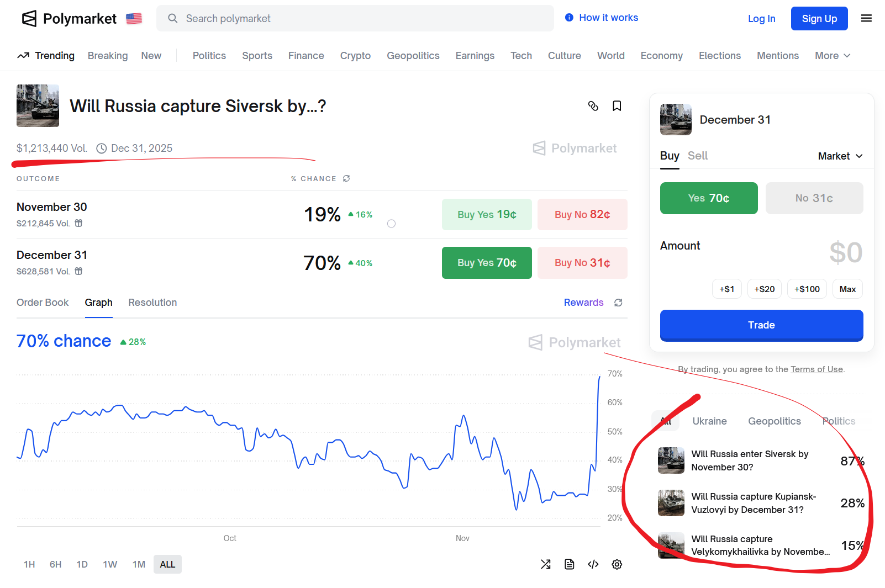Open the document icon below graph
The height and width of the screenshot is (588, 885).
tap(570, 564)
